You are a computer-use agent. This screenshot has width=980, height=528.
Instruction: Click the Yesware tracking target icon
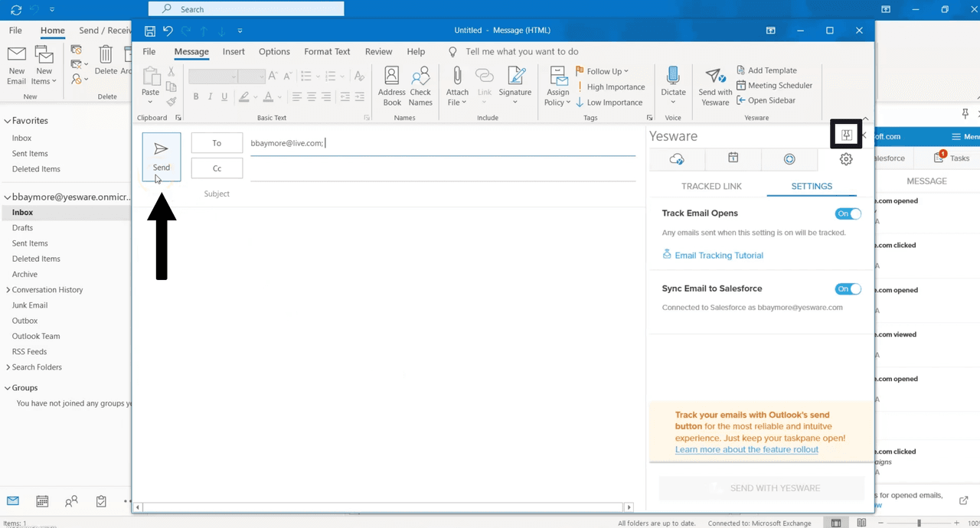[789, 158]
